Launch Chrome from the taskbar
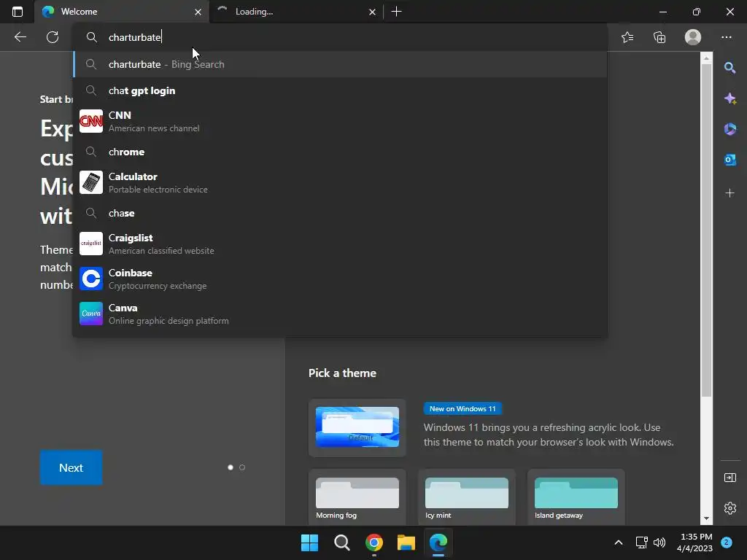The width and height of the screenshot is (747, 560). [374, 542]
